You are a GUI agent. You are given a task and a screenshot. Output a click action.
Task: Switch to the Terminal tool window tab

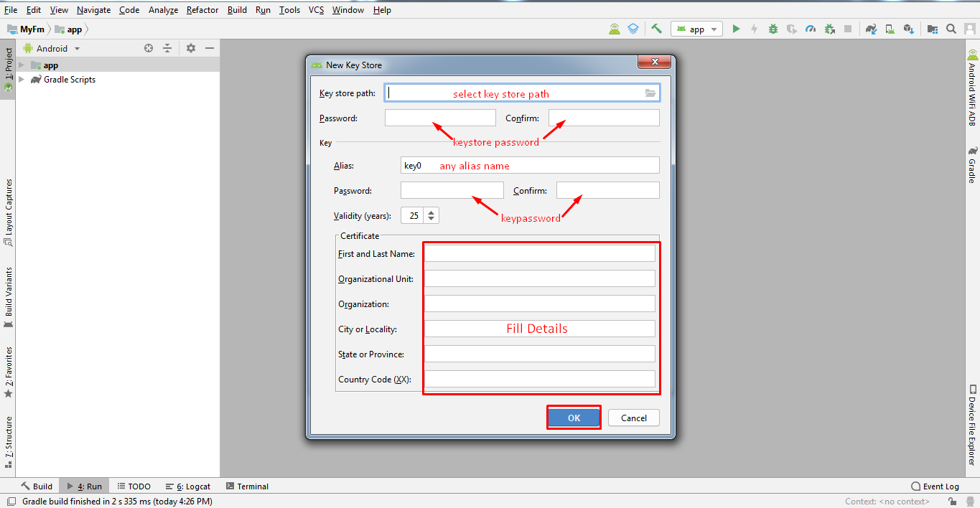tap(247, 486)
